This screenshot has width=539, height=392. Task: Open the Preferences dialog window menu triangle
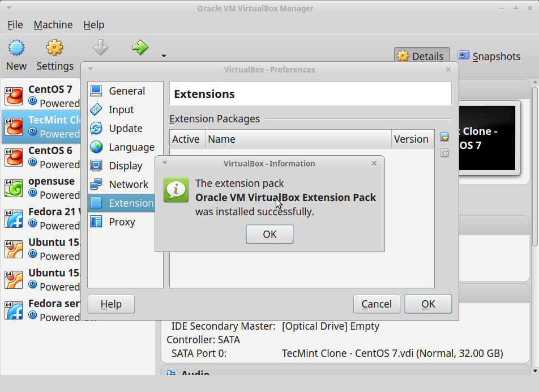tap(91, 69)
